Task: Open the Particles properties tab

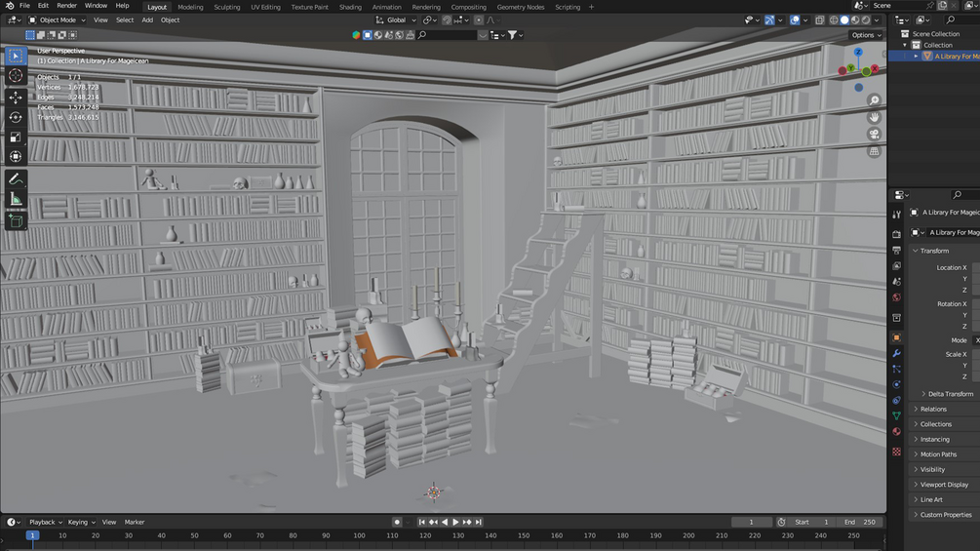Action: (896, 369)
